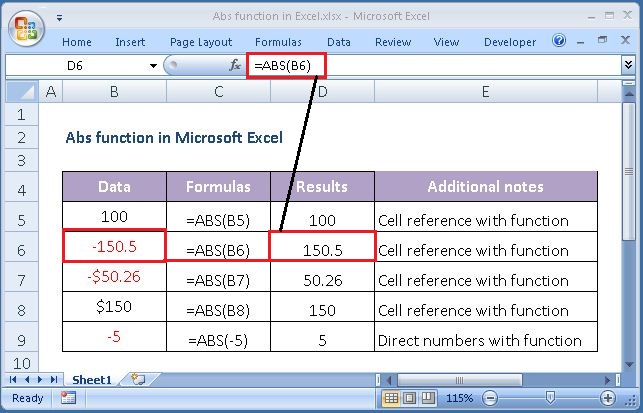The image size is (643, 413).
Task: Select cell with -$50.26
Action: click(114, 276)
